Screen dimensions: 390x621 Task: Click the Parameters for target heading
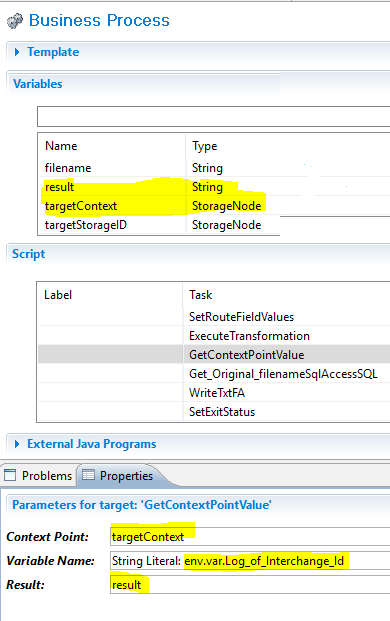pyautogui.click(x=142, y=505)
